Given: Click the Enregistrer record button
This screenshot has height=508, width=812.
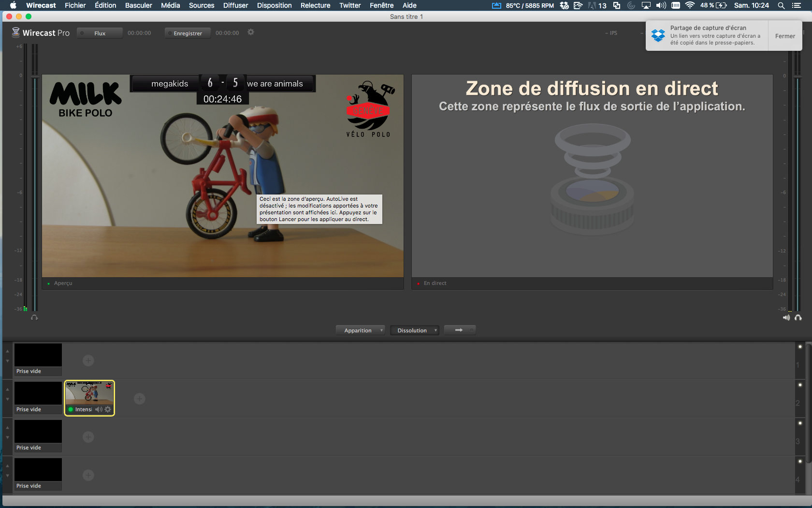Looking at the screenshot, I should coord(188,33).
